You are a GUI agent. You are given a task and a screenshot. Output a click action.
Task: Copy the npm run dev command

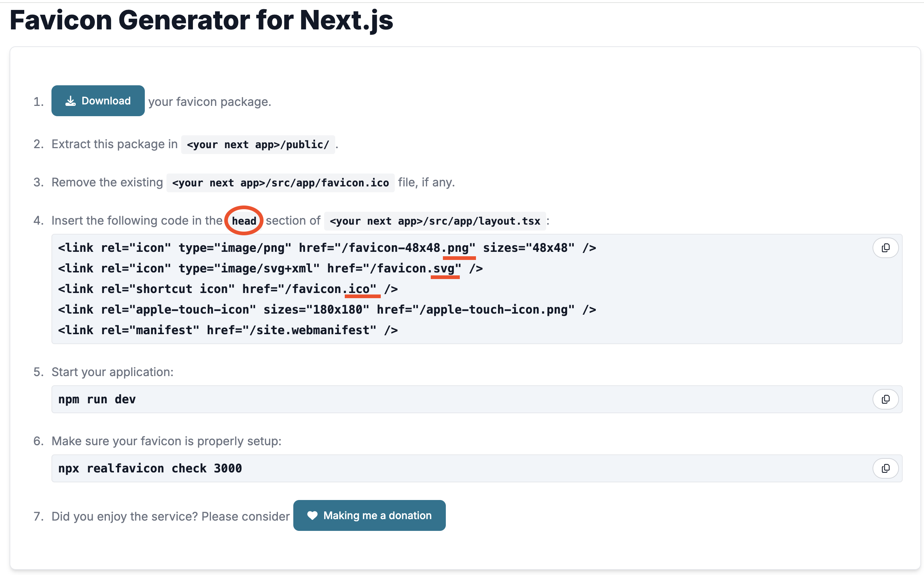point(885,399)
